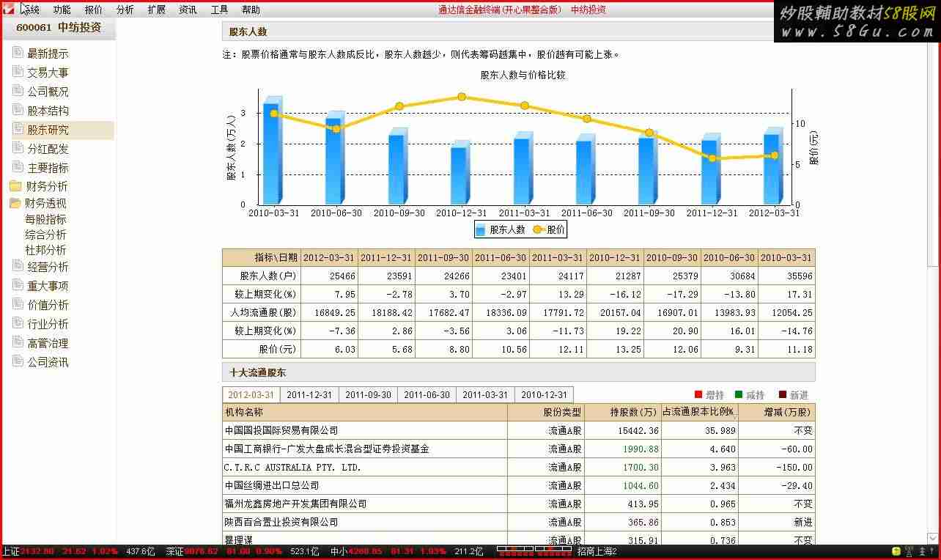Open 高管治理 in the sidebar
The height and width of the screenshot is (560, 941).
48,343
